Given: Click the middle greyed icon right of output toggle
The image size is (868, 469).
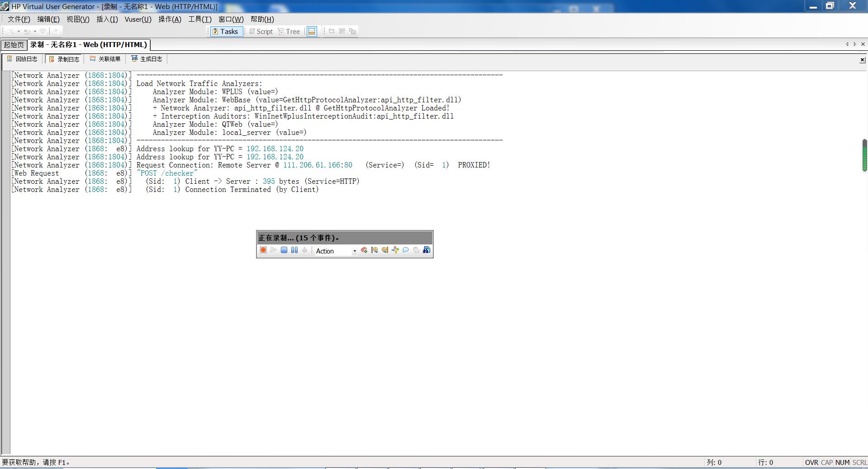Looking at the screenshot, I should [342, 31].
